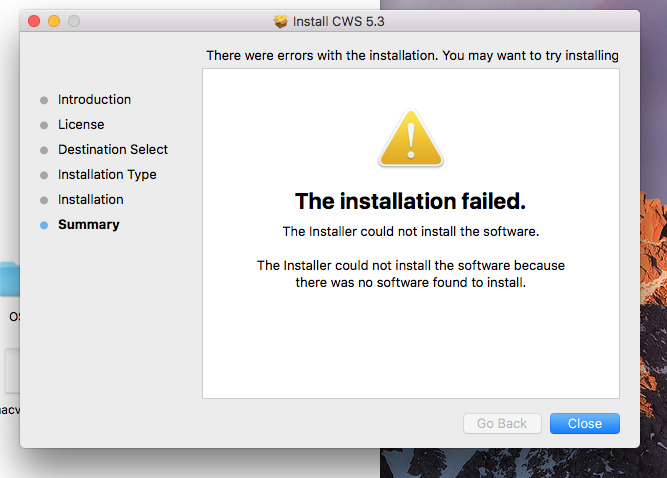Screen dimensions: 667x478
Task: Click the "The installation failed." heading
Action: [410, 201]
